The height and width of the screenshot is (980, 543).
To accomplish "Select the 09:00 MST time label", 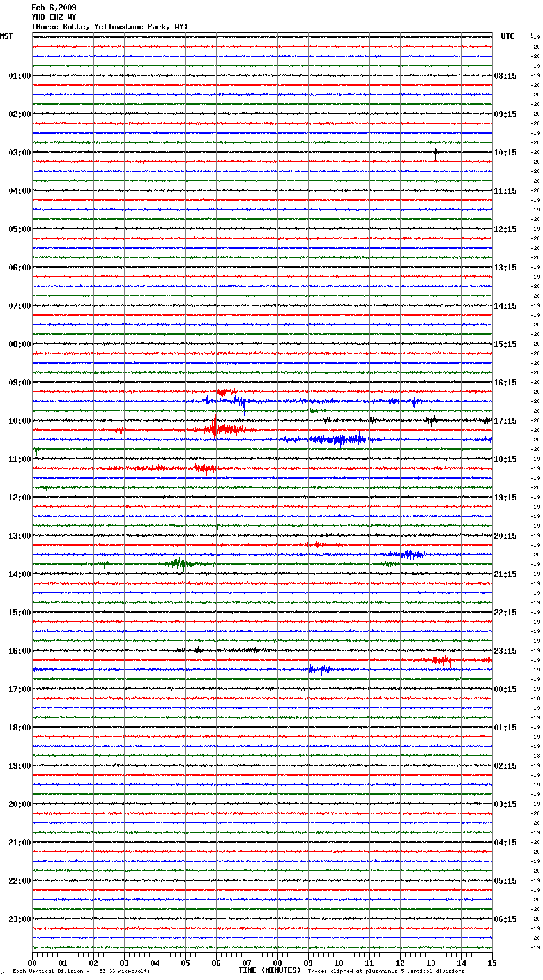I will click(20, 383).
